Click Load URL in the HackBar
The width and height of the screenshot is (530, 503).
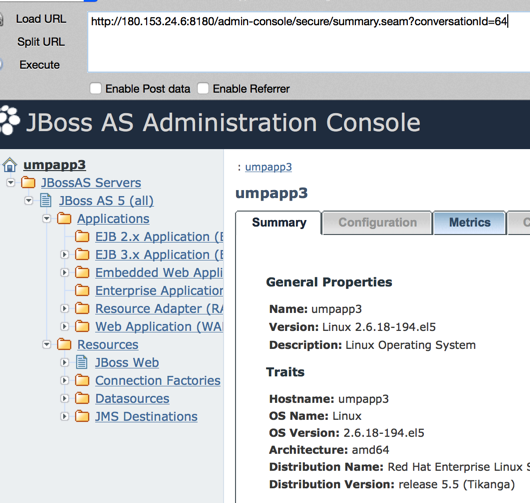(x=41, y=19)
